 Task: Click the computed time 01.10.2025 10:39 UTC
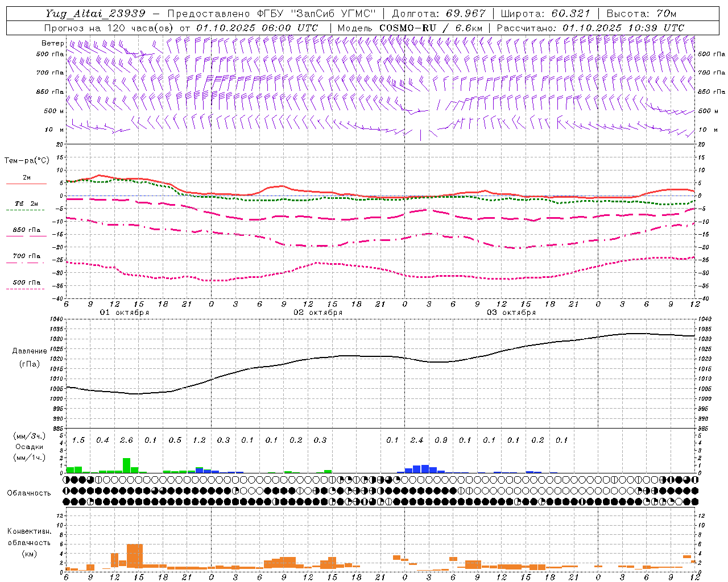[623, 28]
